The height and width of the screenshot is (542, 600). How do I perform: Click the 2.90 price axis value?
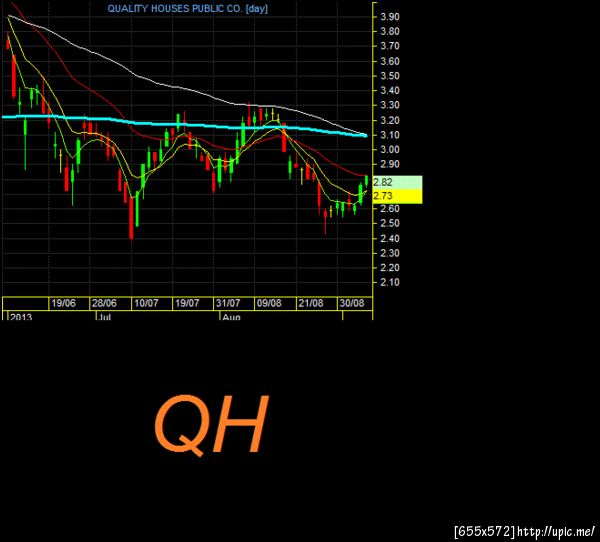pyautogui.click(x=390, y=164)
